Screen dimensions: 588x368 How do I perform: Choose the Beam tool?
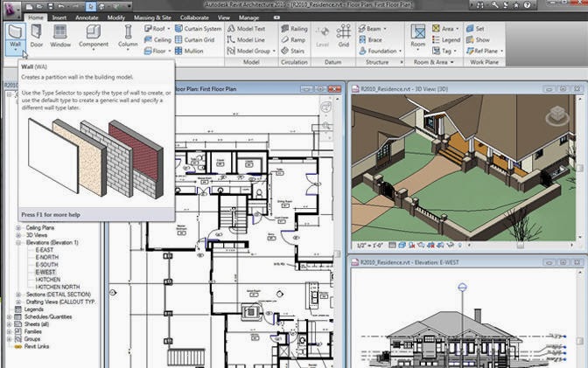[x=369, y=29]
